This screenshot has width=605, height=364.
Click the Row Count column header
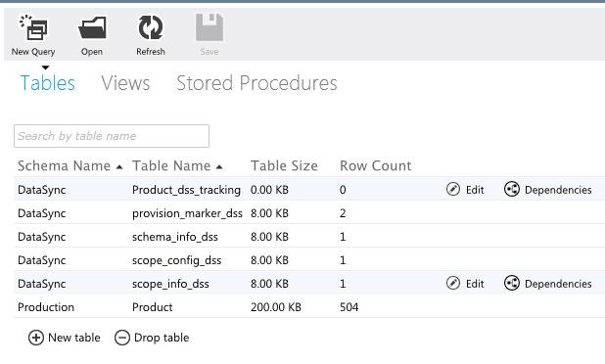click(375, 165)
